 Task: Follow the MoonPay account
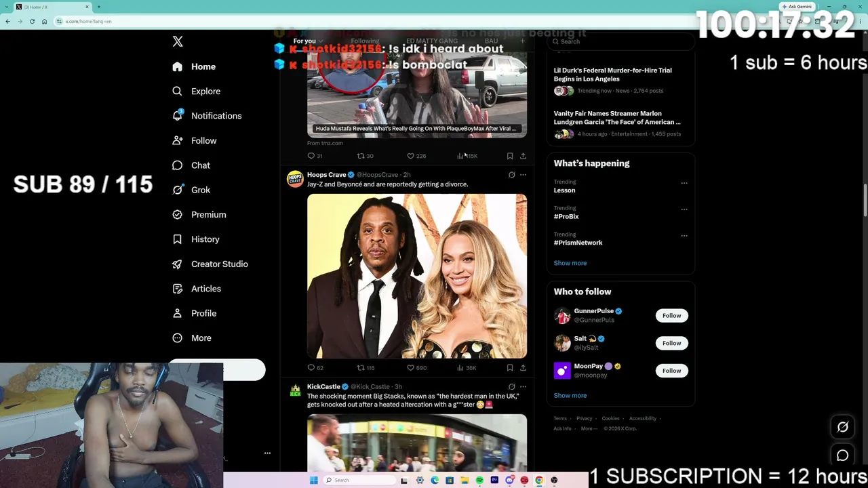[x=671, y=371]
